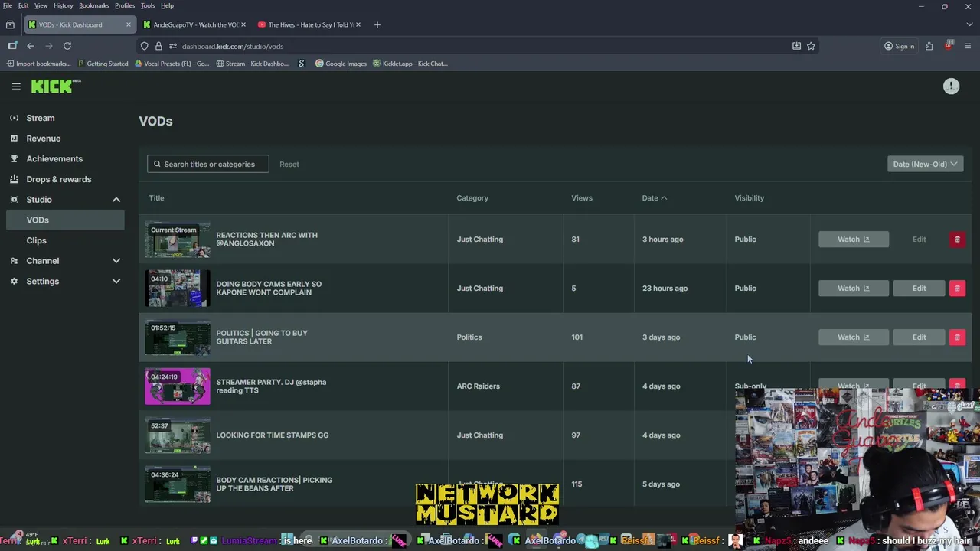Reset the VOD search filter
The width and height of the screenshot is (980, 551).
[289, 164]
